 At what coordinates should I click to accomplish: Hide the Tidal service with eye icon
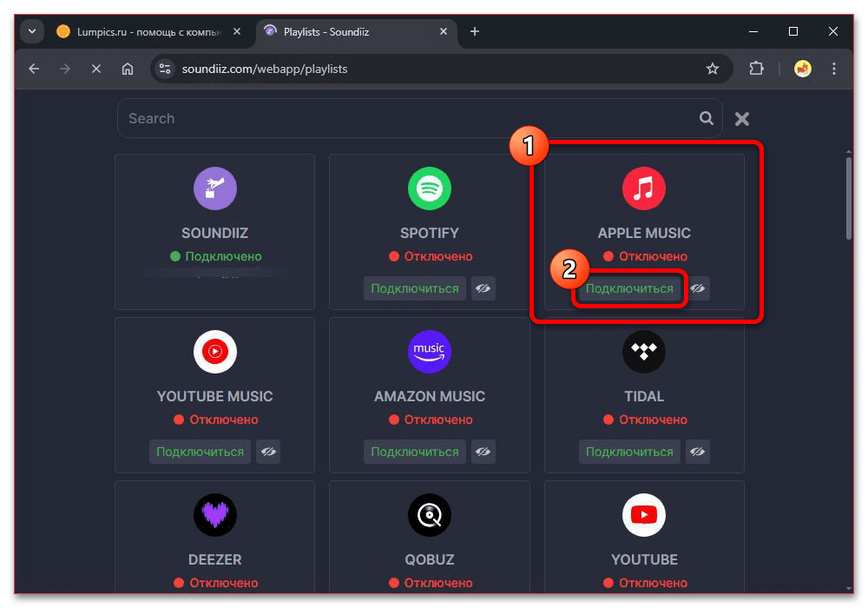(x=698, y=452)
